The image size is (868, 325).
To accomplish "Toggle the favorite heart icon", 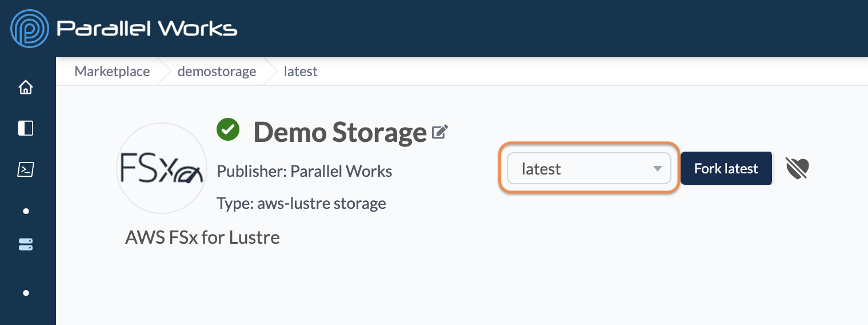I will [797, 168].
